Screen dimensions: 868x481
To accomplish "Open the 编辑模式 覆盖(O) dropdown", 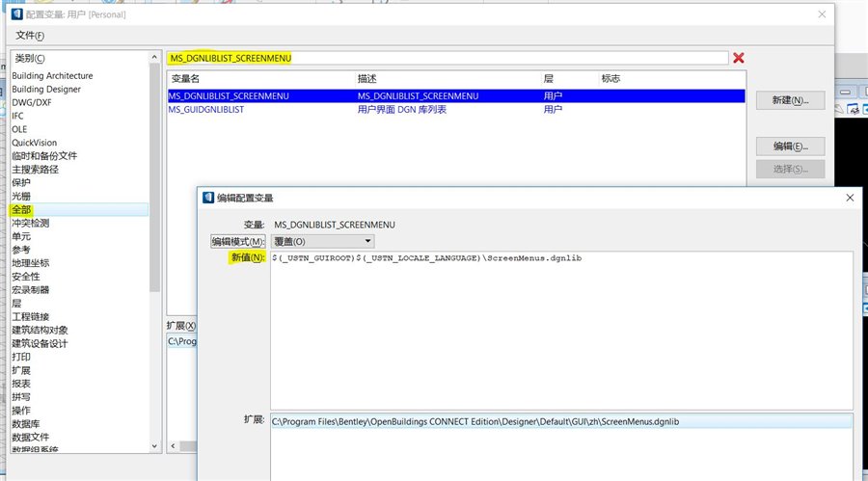I will [323, 241].
